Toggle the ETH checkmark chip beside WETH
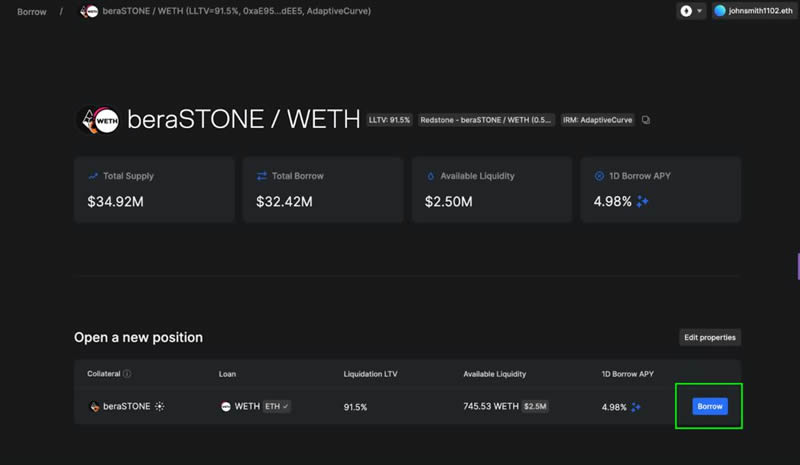 pyautogui.click(x=276, y=407)
